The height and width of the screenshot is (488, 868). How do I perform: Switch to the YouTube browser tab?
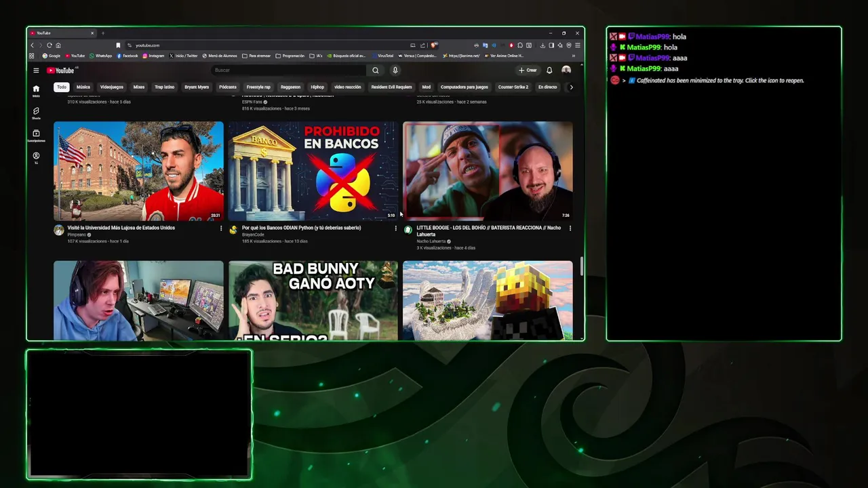tap(61, 33)
